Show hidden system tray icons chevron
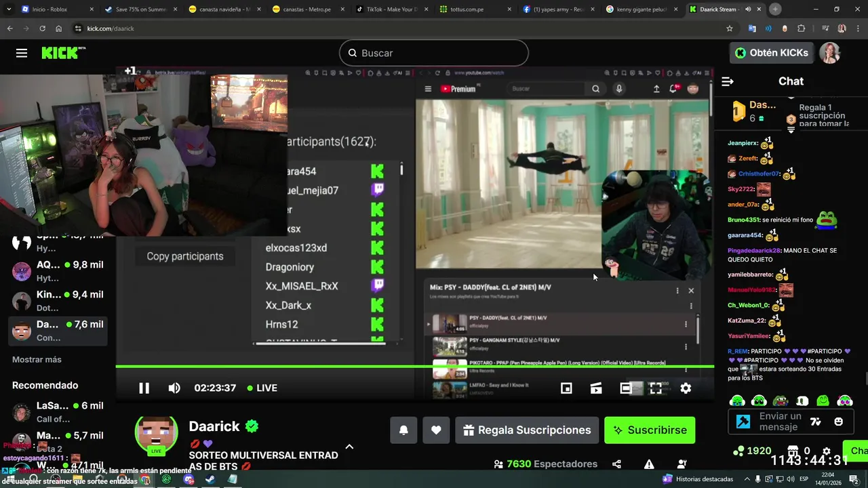 747,479
